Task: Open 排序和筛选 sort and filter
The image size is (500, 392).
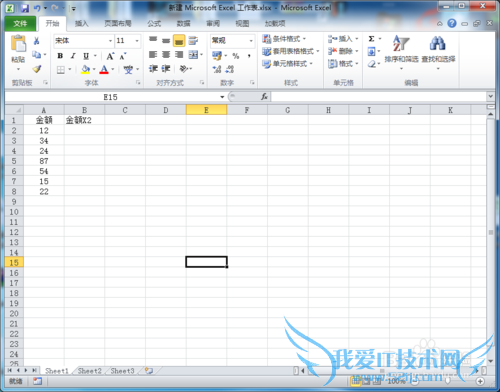Action: pyautogui.click(x=401, y=52)
